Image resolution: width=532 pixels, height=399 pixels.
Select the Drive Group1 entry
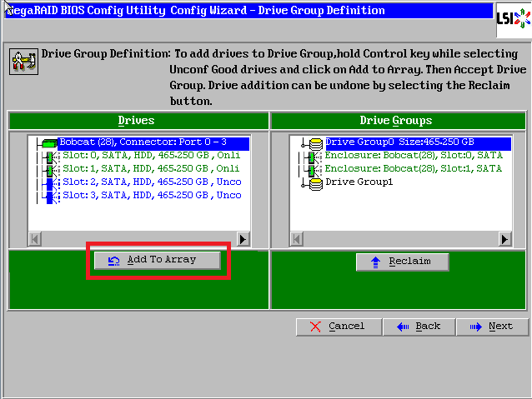click(x=359, y=182)
